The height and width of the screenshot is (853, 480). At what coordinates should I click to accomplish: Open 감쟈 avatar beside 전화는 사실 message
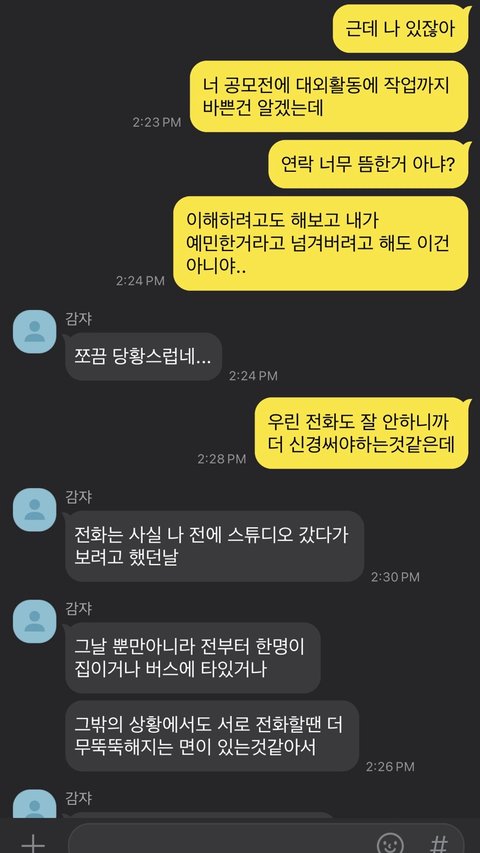(x=34, y=510)
